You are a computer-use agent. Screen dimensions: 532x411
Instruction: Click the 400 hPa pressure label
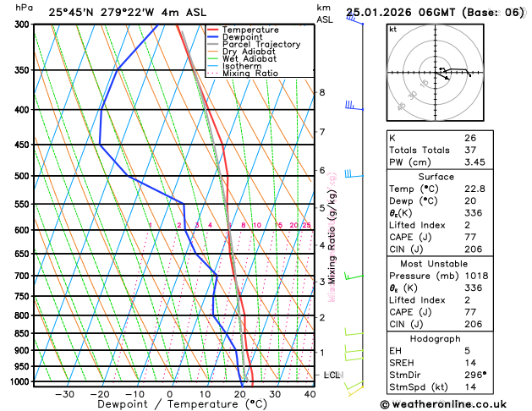coord(24,110)
